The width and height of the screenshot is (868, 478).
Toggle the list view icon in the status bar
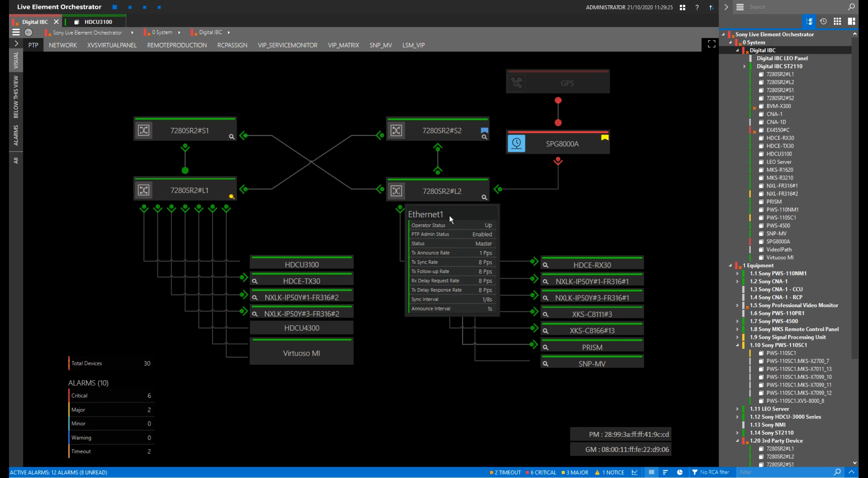(651, 472)
